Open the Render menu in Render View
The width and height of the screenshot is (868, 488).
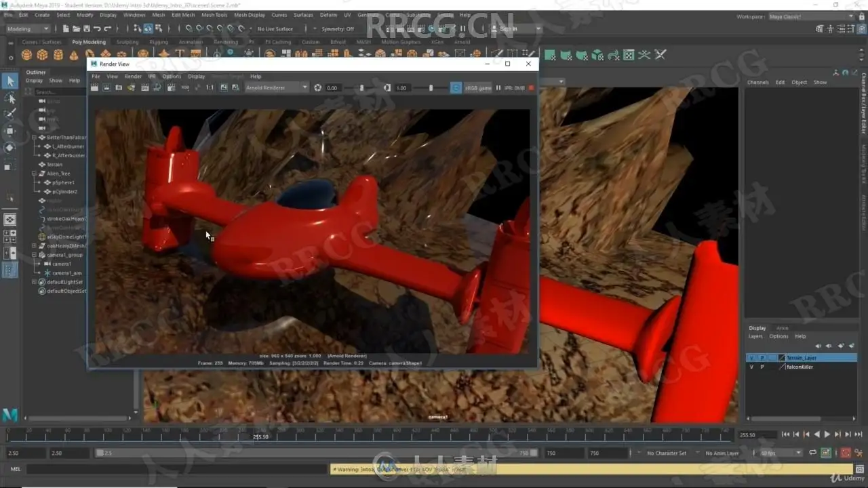(x=133, y=77)
